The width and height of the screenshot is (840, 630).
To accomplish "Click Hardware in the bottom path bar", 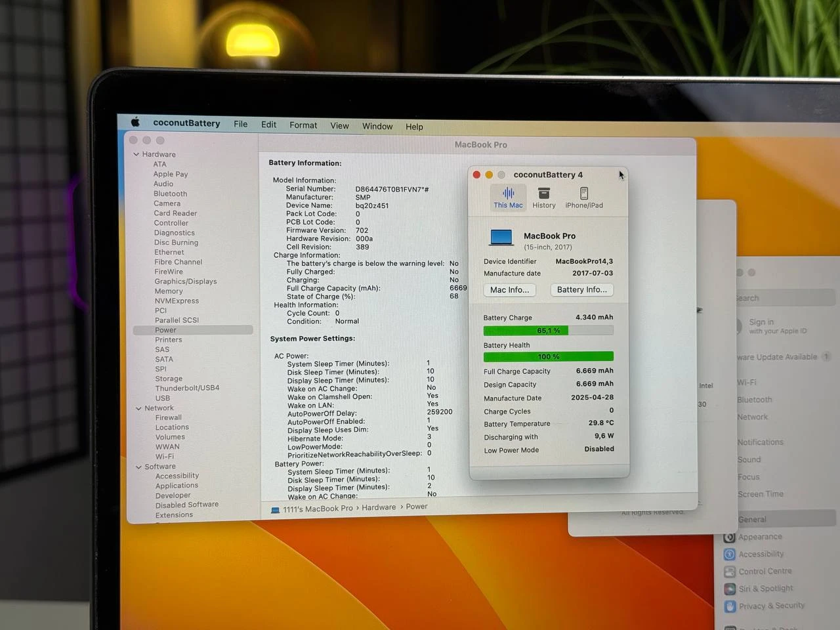I will tap(379, 507).
